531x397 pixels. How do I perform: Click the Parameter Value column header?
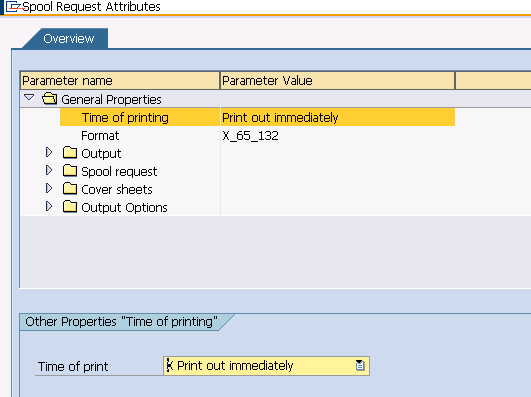point(337,81)
